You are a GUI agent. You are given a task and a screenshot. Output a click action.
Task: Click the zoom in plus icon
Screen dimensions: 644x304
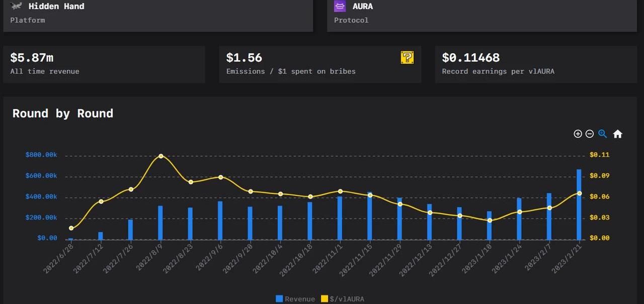click(578, 134)
